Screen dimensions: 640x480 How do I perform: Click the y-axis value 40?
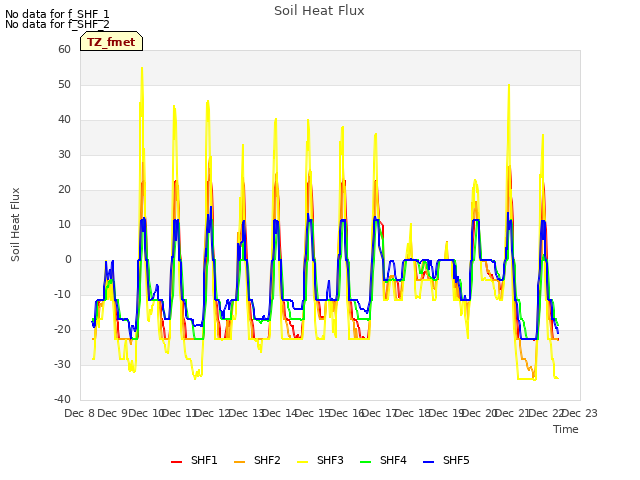click(64, 120)
